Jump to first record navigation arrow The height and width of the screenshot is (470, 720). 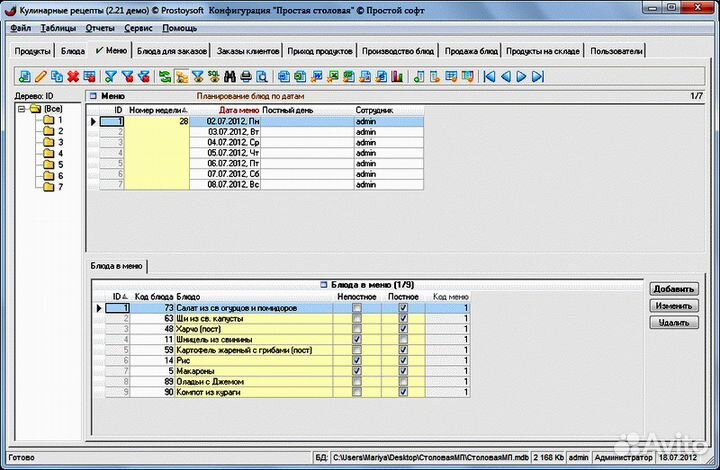tap(490, 76)
